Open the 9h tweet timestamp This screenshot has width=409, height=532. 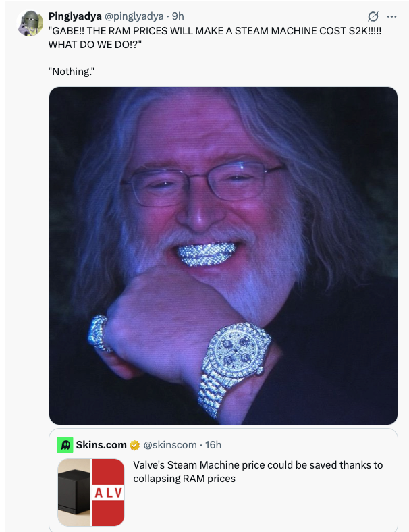[x=178, y=16]
